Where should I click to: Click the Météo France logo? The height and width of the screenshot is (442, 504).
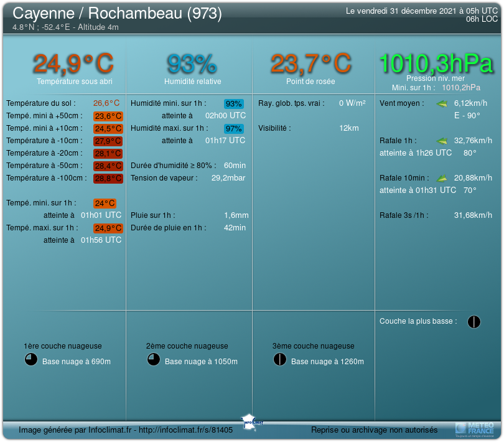(x=475, y=428)
